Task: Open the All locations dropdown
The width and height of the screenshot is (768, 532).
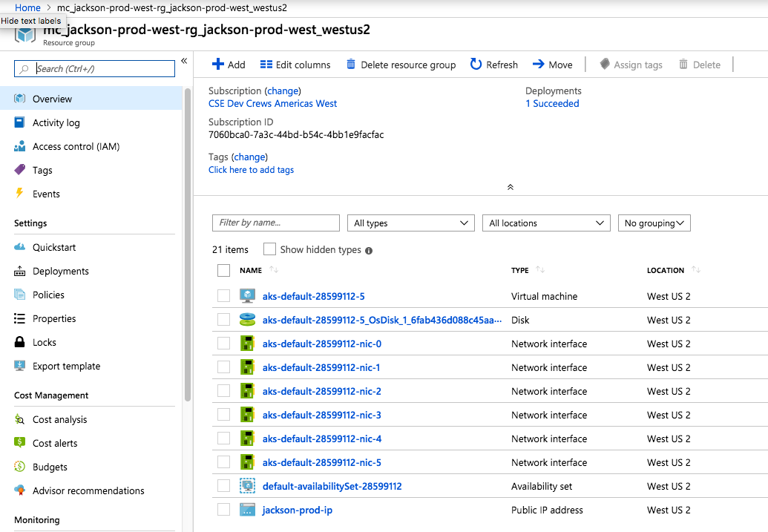Action: (x=546, y=223)
